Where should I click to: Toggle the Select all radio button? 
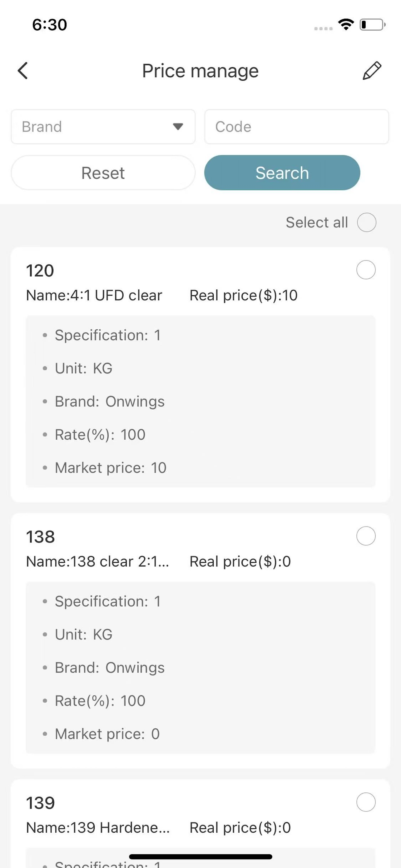367,222
